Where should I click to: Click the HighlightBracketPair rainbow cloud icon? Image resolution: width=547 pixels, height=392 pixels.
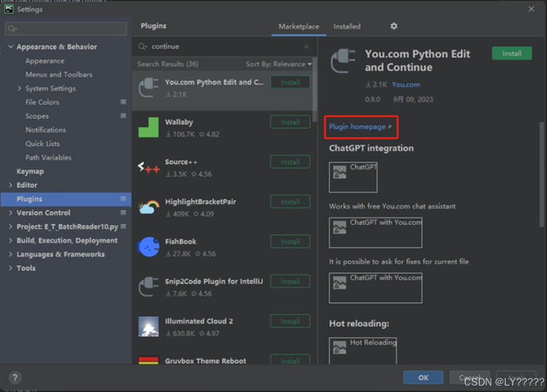(x=149, y=207)
